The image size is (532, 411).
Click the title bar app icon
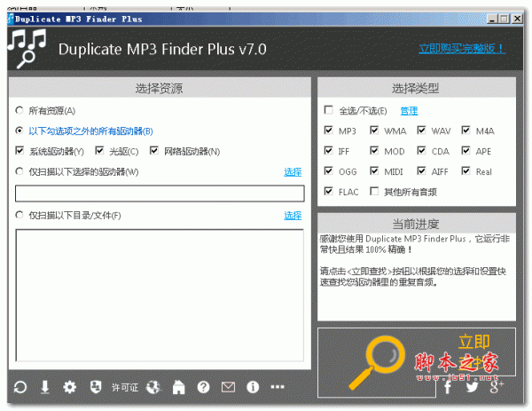coord(11,19)
